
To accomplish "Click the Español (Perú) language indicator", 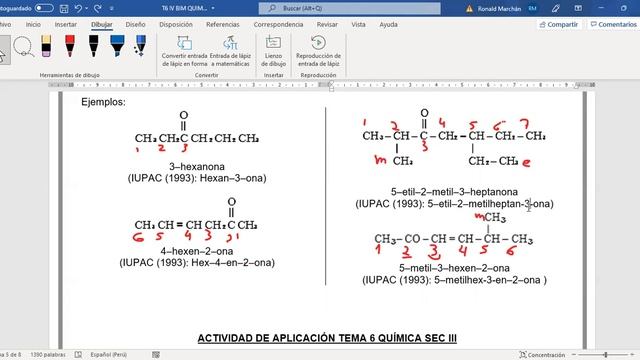I will pos(109,355).
